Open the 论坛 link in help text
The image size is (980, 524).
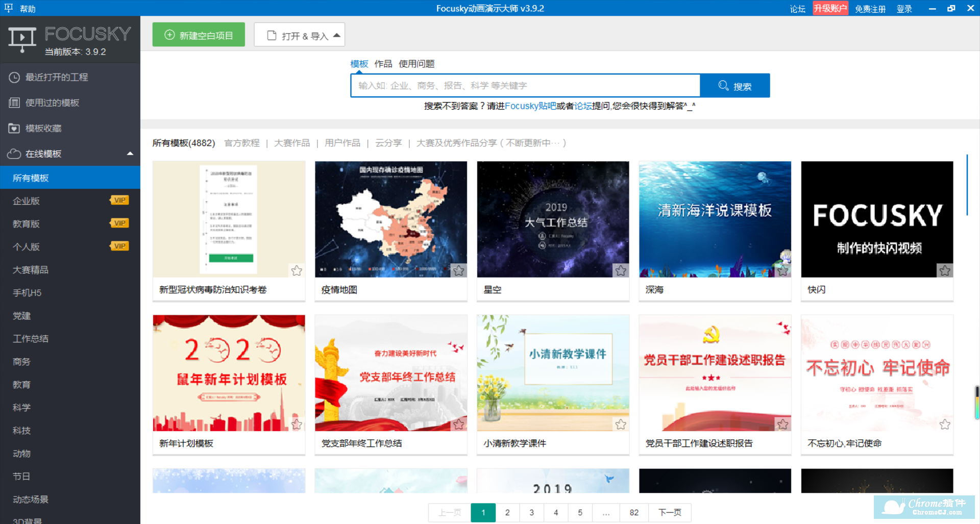(583, 106)
